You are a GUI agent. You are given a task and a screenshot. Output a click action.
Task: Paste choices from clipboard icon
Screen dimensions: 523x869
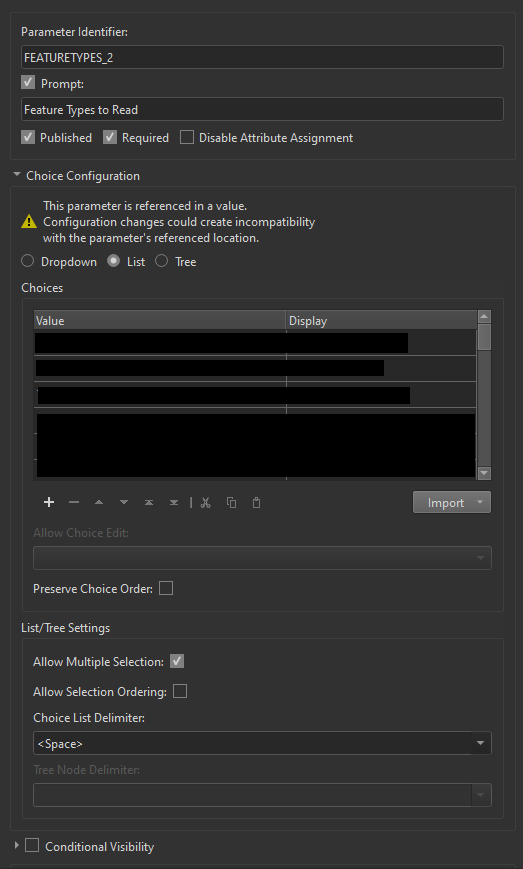(x=256, y=503)
